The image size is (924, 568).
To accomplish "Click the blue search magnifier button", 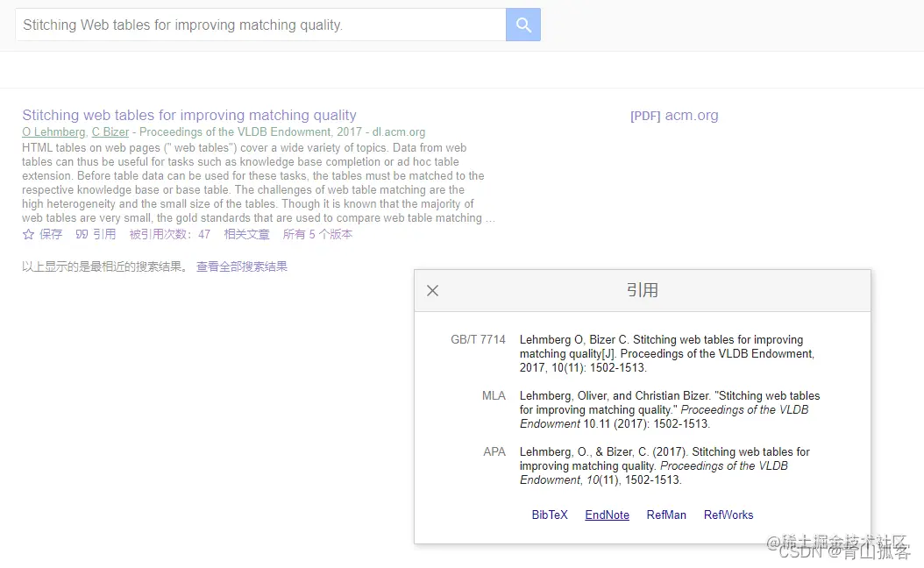I will [x=522, y=25].
